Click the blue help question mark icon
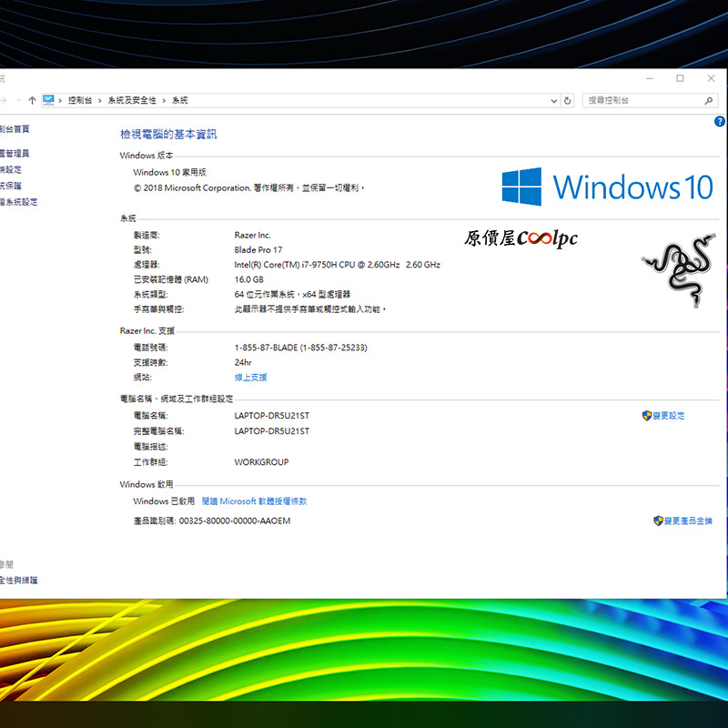Viewport: 728px width, 728px height. [719, 121]
